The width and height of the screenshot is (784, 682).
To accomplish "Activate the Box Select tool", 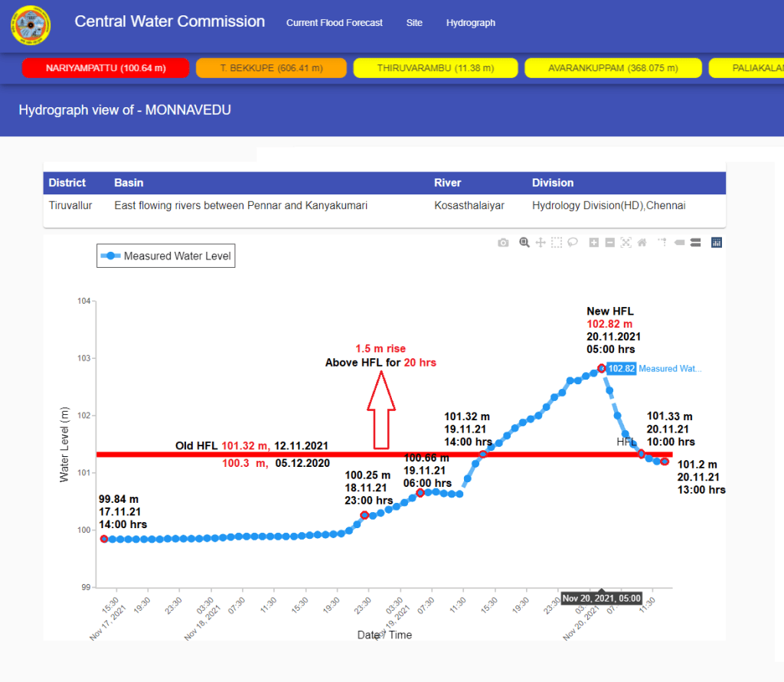I will click(557, 243).
